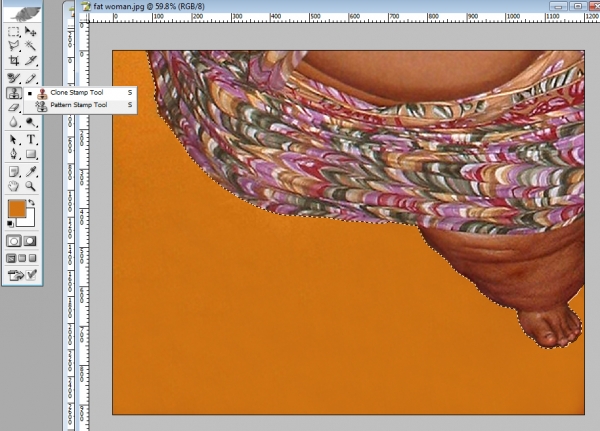The height and width of the screenshot is (431, 600).
Task: Set Full Screen mode
Action: tap(33, 258)
